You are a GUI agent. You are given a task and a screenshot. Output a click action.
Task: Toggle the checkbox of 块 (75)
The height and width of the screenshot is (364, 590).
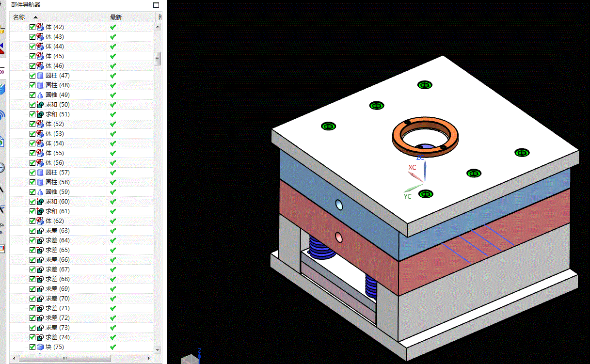coord(32,347)
